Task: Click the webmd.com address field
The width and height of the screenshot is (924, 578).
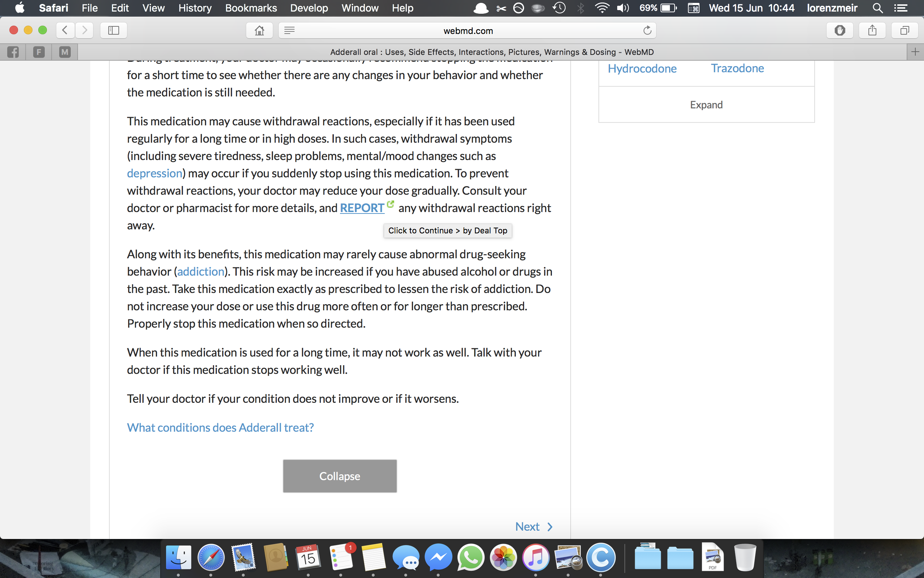Action: click(468, 31)
